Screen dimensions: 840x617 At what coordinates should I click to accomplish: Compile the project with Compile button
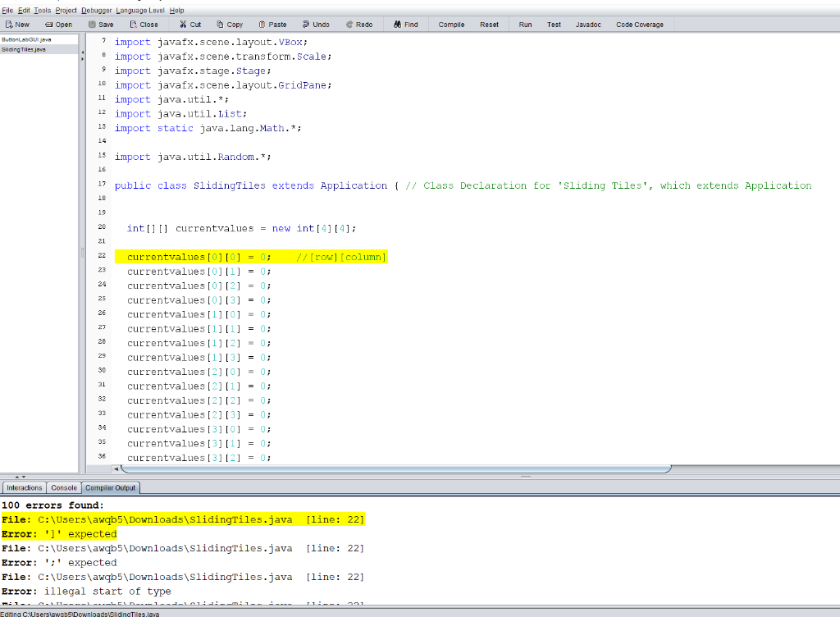click(451, 25)
